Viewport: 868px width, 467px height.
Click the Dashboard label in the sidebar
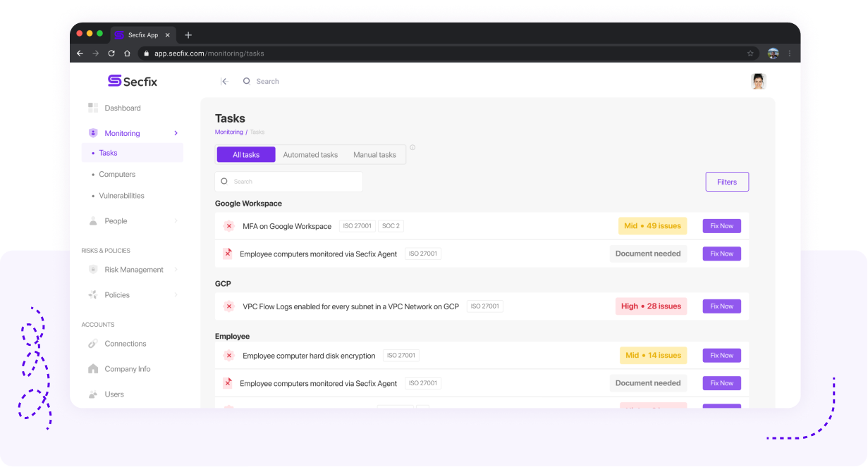click(123, 108)
